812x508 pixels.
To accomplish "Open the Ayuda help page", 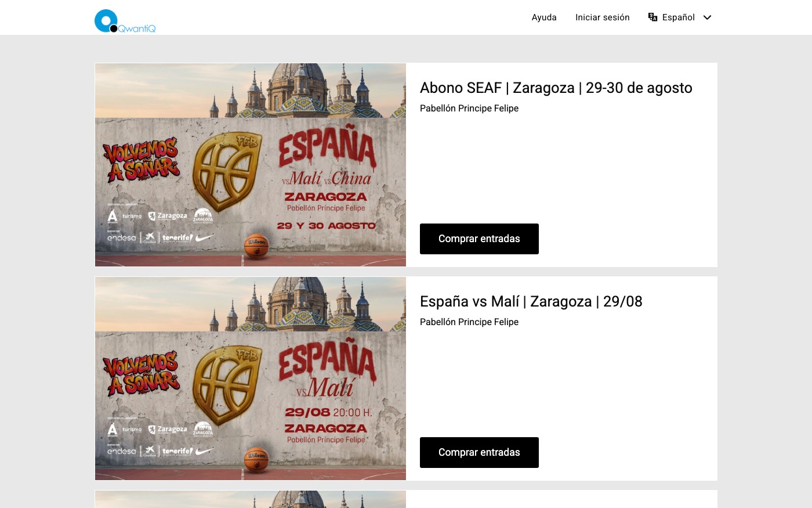I will (x=544, y=17).
